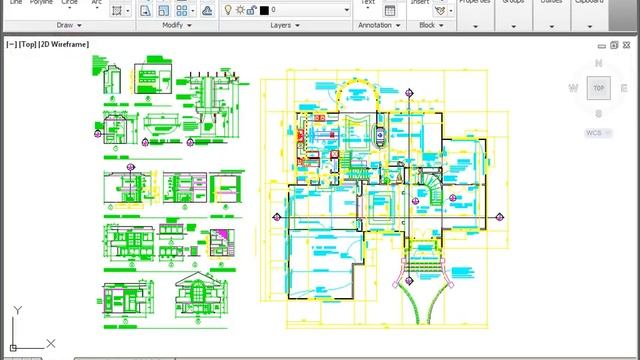Image resolution: width=640 pixels, height=360 pixels.
Task: Click the S compass direction on ViewCube
Action: click(x=598, y=113)
